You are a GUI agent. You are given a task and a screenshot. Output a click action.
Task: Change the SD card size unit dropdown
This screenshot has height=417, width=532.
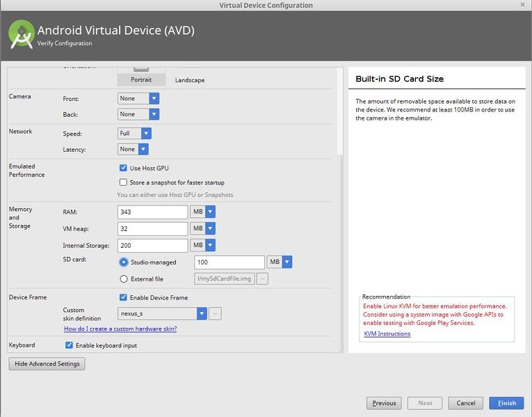280,262
